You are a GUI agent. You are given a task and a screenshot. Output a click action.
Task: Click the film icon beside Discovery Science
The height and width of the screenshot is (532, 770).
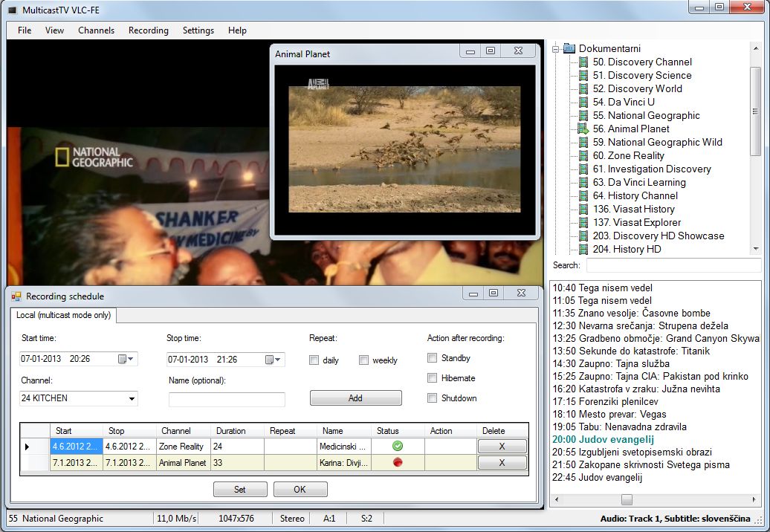[583, 75]
